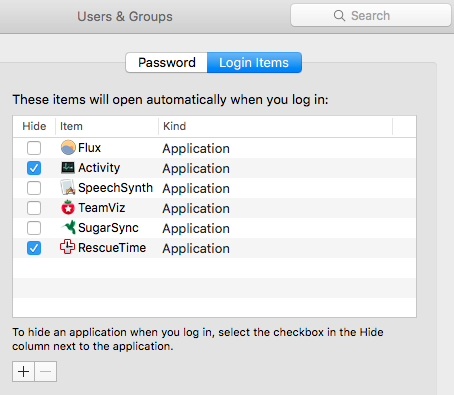Screen dimensions: 454x395
Task: Check the Hide box for TeamViz
Action: click(x=34, y=208)
